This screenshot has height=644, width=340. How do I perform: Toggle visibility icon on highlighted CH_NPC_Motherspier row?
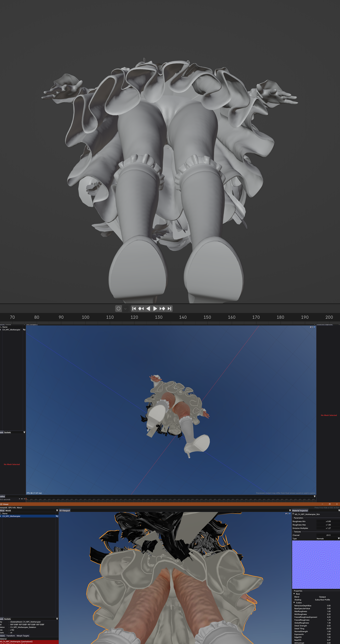(57, 516)
